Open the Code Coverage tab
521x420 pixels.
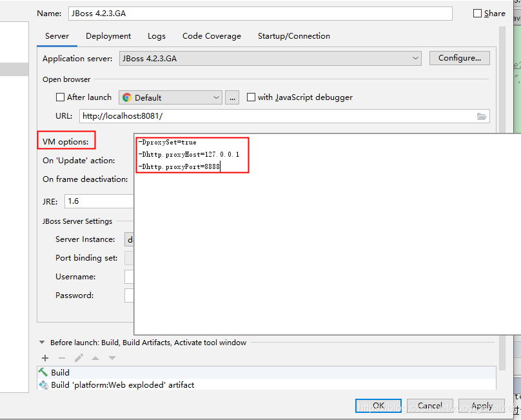click(211, 36)
